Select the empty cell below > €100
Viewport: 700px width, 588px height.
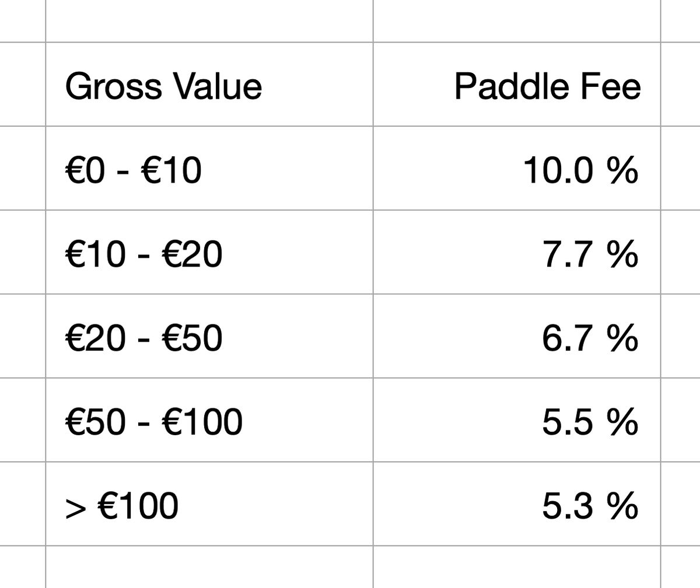point(209,567)
